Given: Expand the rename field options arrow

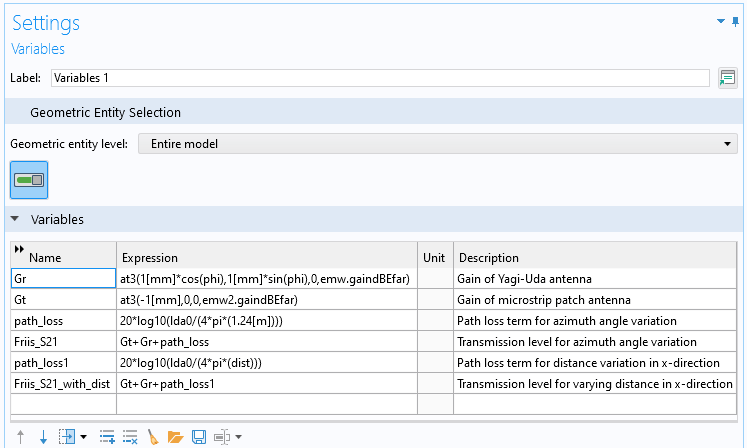Looking at the screenshot, I should (x=238, y=437).
